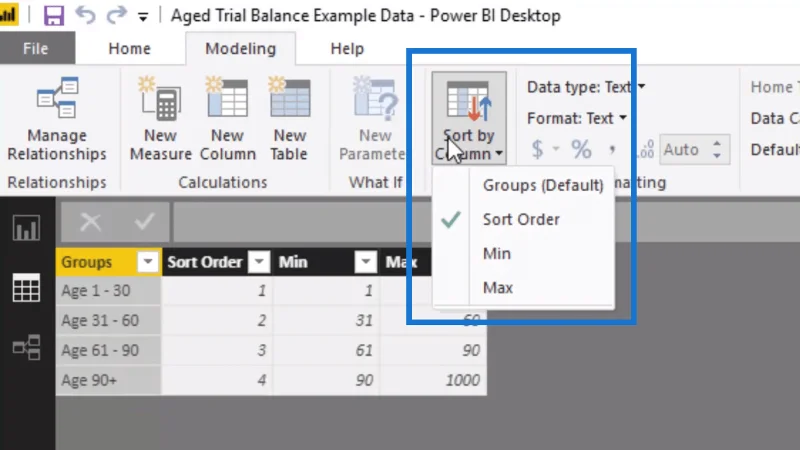Cancel formula with the X icon
This screenshot has height=450, width=800.
[x=90, y=222]
